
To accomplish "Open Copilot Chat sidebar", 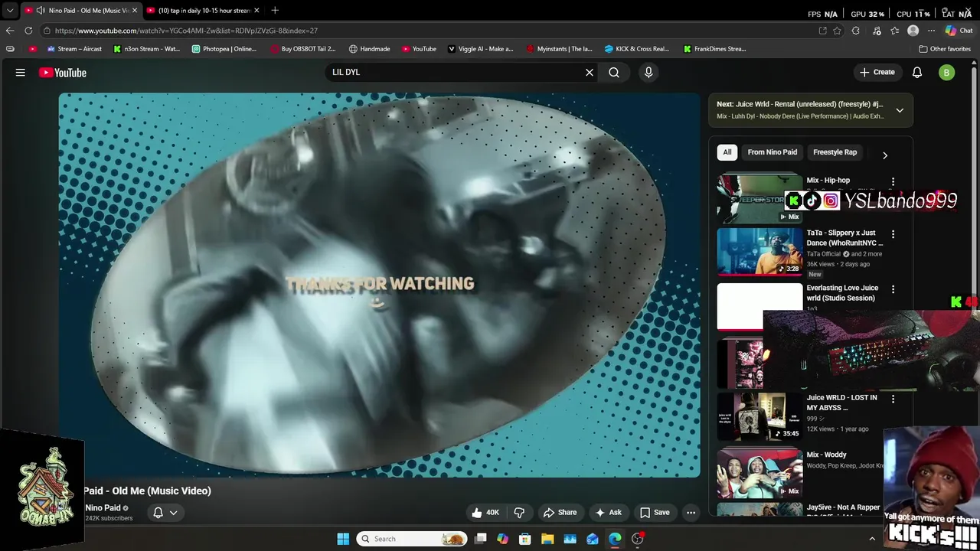I will tap(959, 31).
